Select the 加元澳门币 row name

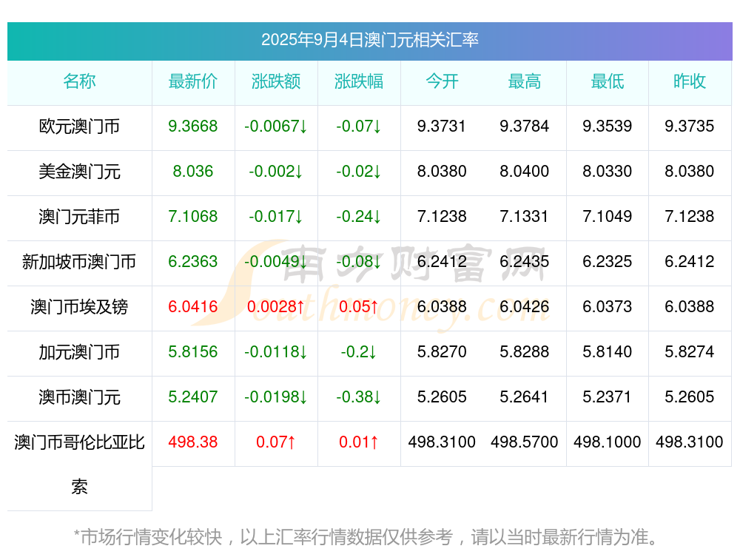79,352
